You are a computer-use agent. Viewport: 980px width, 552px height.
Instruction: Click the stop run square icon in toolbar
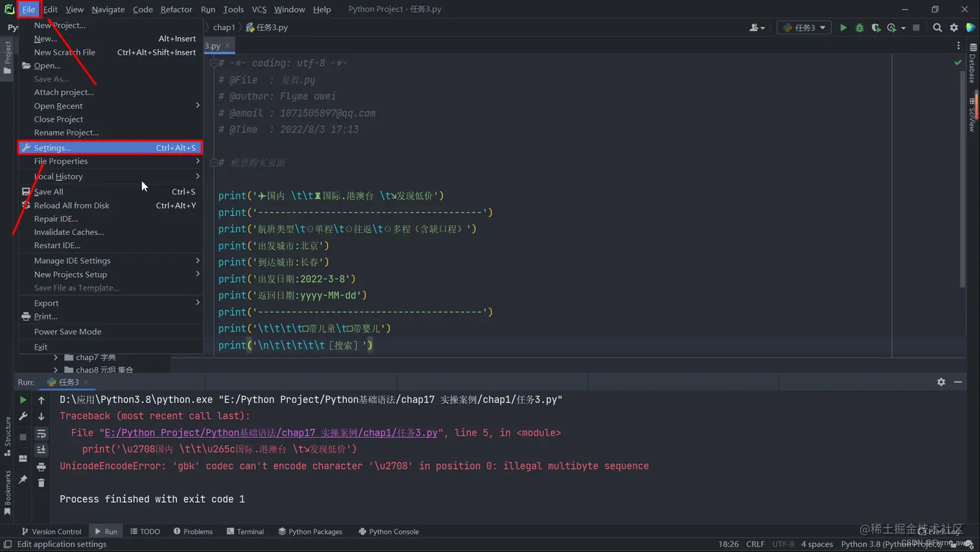coord(916,28)
